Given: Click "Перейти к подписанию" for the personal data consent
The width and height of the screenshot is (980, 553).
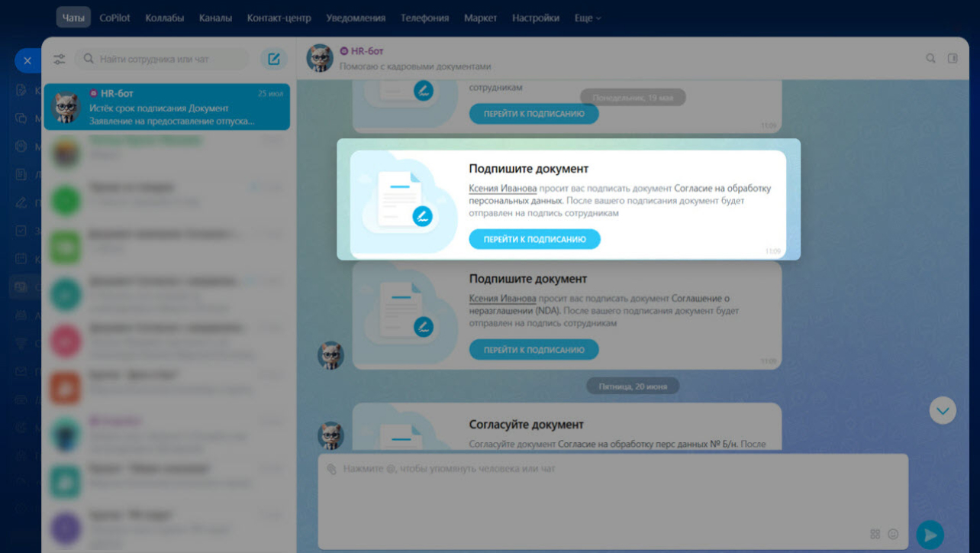Looking at the screenshot, I should (x=534, y=239).
